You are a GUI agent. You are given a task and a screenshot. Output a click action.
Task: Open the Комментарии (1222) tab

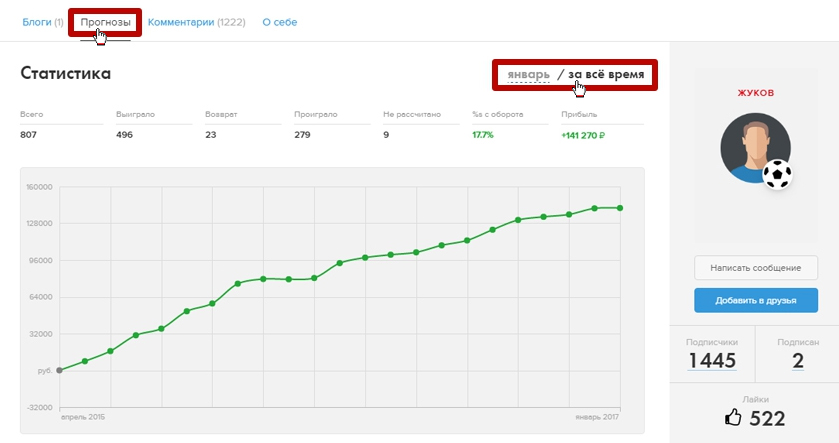click(196, 22)
